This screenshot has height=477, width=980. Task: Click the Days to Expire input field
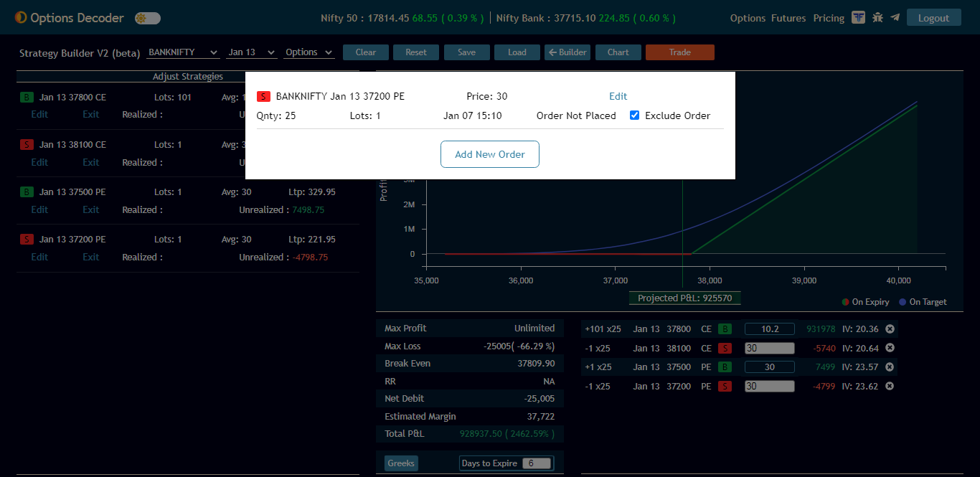(537, 463)
